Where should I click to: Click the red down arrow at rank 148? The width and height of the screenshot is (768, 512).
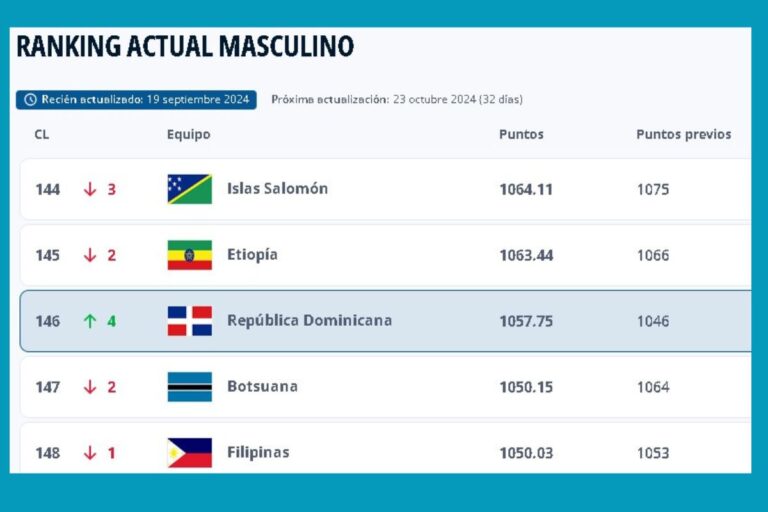point(90,453)
